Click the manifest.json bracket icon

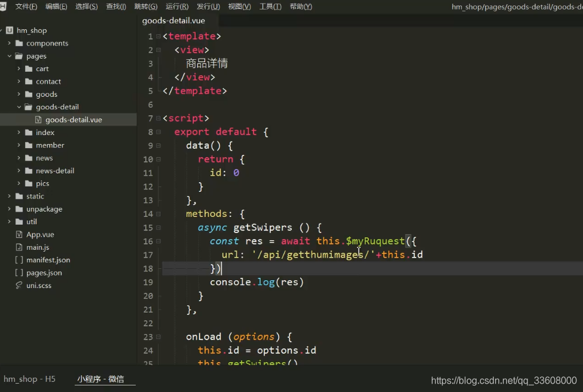click(19, 260)
